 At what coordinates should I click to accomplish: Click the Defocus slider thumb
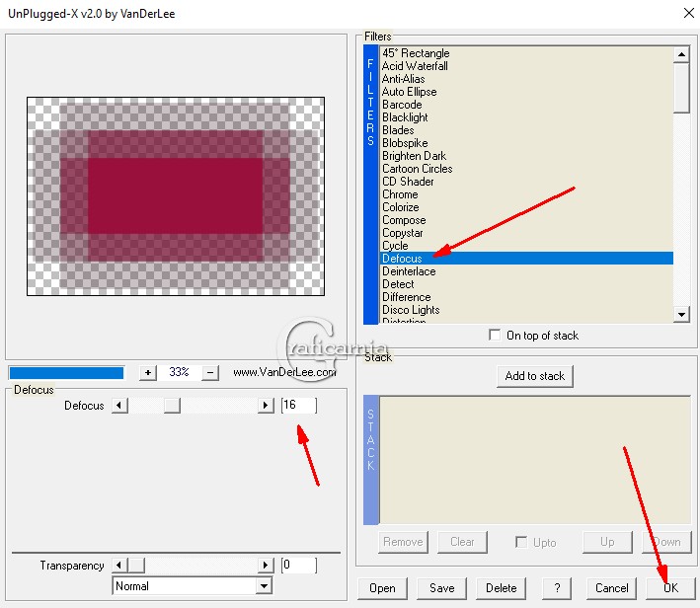[172, 406]
